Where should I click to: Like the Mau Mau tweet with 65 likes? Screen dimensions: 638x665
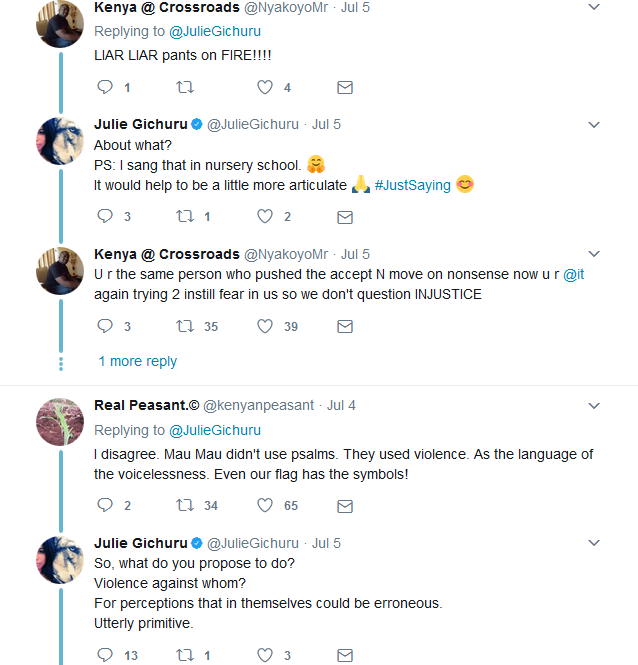click(265, 505)
